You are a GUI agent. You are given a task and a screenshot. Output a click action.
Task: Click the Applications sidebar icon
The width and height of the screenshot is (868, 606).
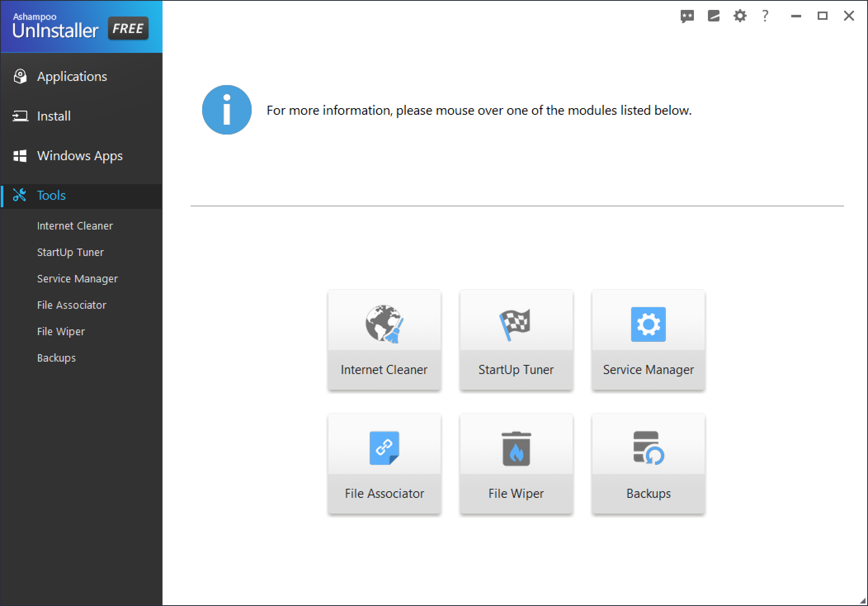(20, 76)
